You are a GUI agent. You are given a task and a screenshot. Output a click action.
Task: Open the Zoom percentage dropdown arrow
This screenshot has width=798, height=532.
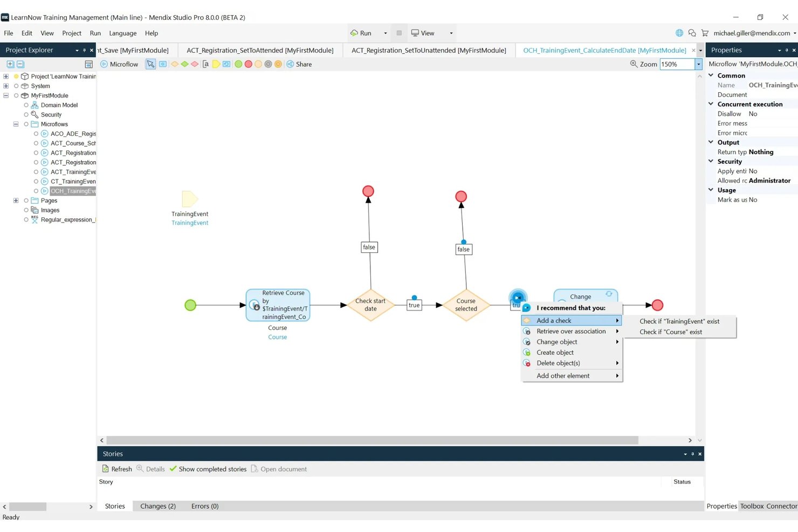tap(699, 64)
